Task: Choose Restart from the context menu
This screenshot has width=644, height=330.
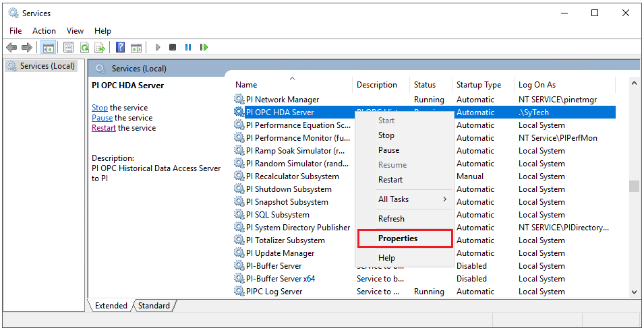Action: pos(405,180)
